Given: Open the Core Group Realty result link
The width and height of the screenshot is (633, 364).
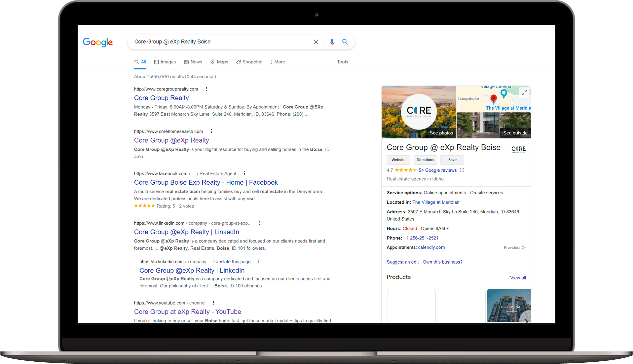Looking at the screenshot, I should [x=161, y=98].
